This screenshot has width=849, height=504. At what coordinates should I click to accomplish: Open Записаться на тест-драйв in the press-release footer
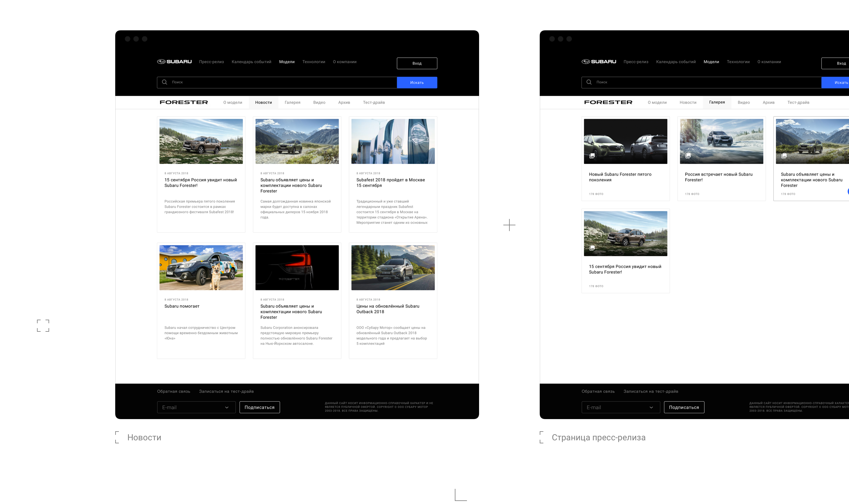pyautogui.click(x=651, y=391)
